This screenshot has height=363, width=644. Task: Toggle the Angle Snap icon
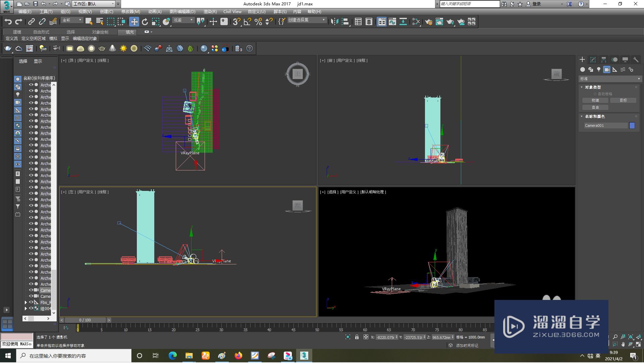point(248,22)
